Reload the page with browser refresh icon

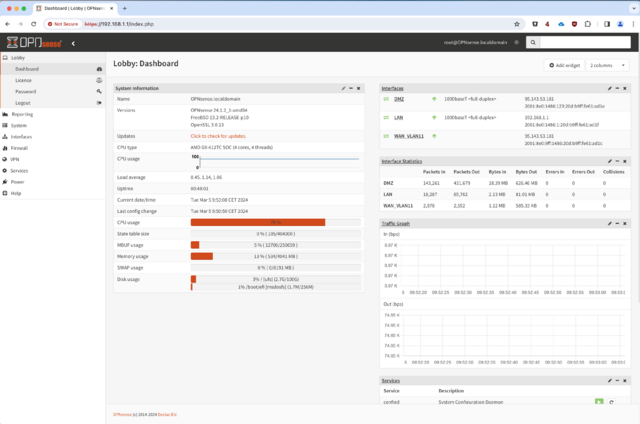33,24
